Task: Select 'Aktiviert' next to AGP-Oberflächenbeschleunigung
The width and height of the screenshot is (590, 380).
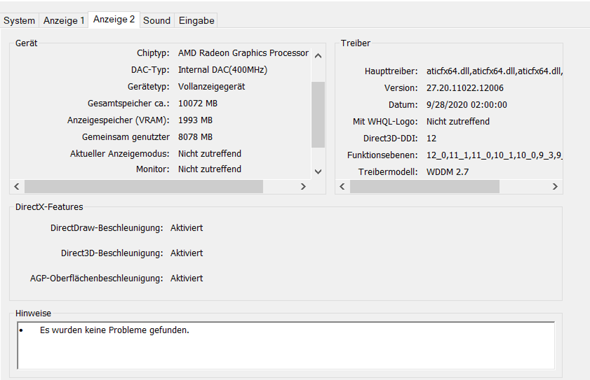Action: point(187,278)
